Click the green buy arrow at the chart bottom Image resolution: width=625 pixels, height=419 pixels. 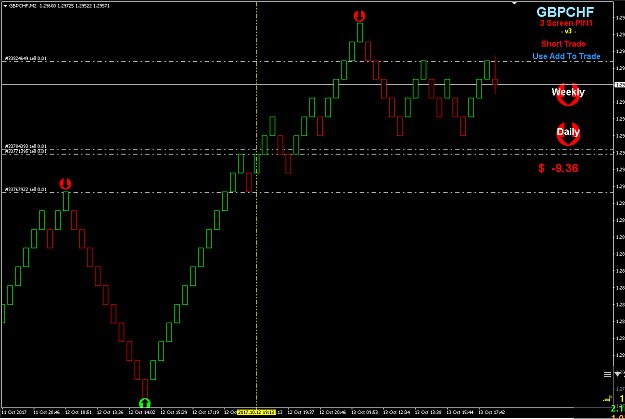click(x=145, y=403)
